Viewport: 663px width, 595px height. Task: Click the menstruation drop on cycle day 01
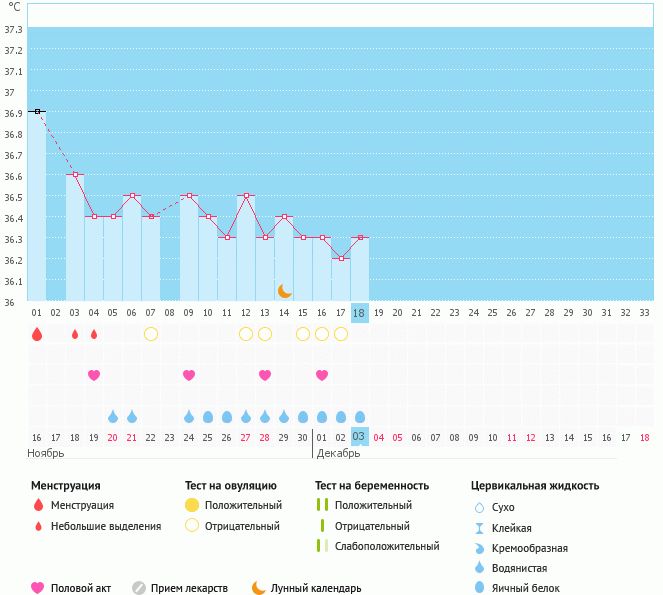37,334
